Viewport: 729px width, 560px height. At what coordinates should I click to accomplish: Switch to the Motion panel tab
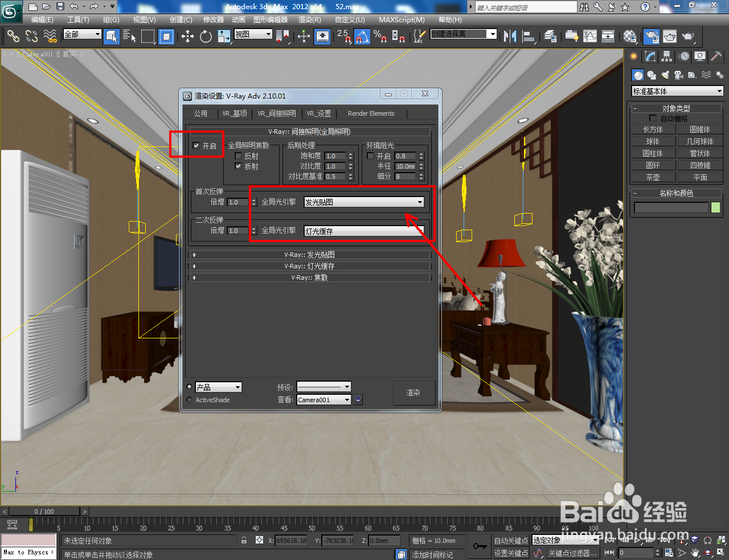[x=684, y=56]
